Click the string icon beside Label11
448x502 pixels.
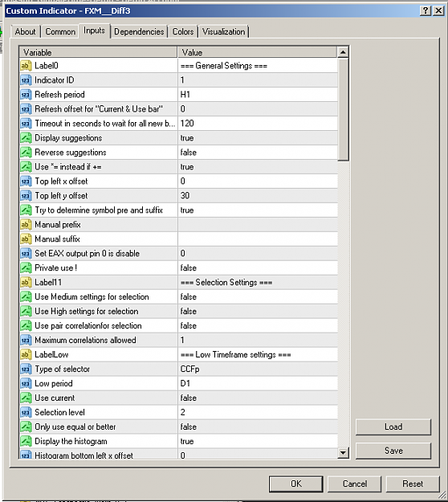26,283
